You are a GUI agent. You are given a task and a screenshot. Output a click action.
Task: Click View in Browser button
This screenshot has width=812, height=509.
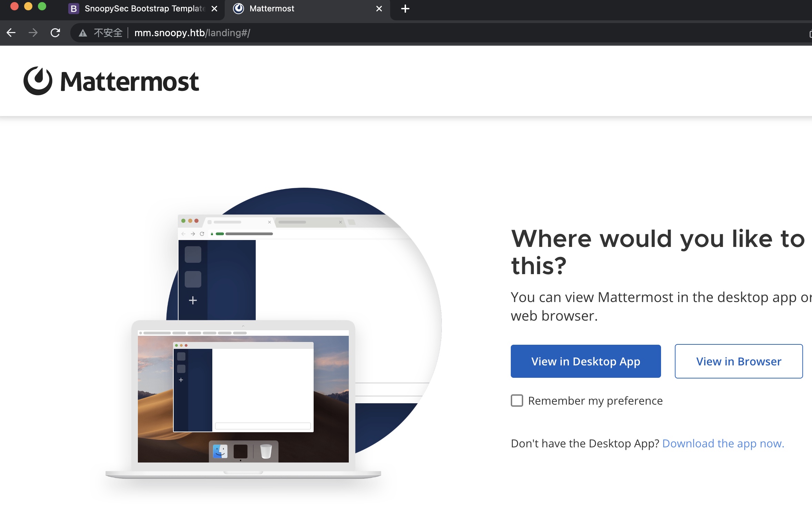(739, 361)
